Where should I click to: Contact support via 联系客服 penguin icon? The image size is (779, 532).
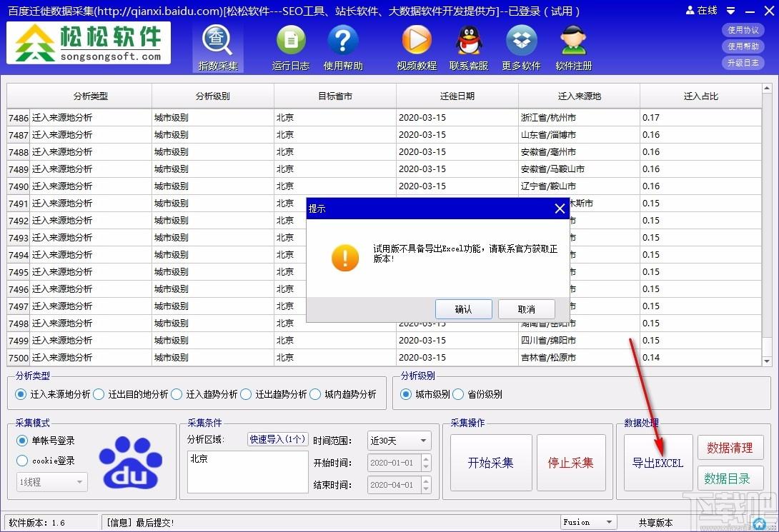pos(469,48)
